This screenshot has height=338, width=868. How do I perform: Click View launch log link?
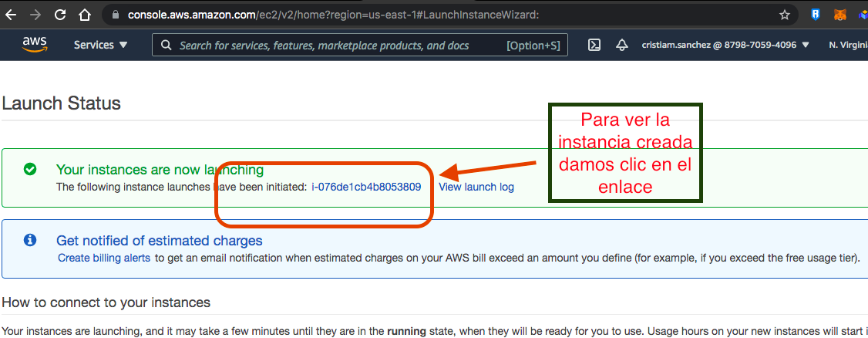coord(476,187)
